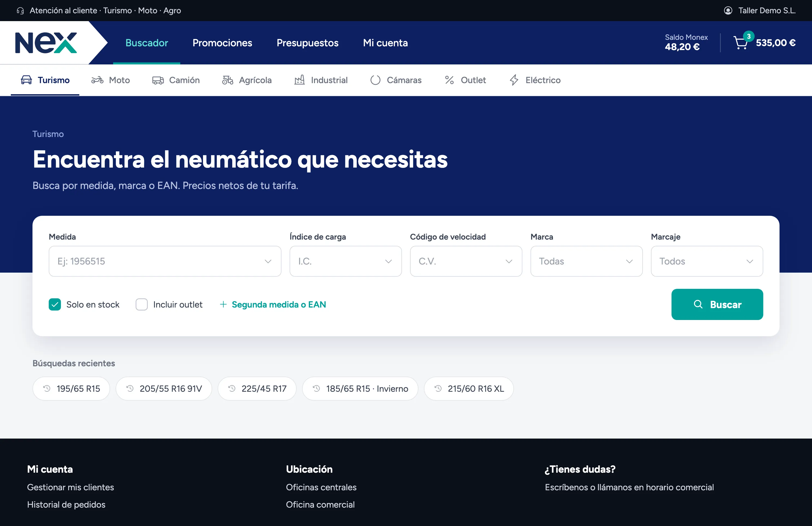Select recent search 215/60 R16 XL

469,388
